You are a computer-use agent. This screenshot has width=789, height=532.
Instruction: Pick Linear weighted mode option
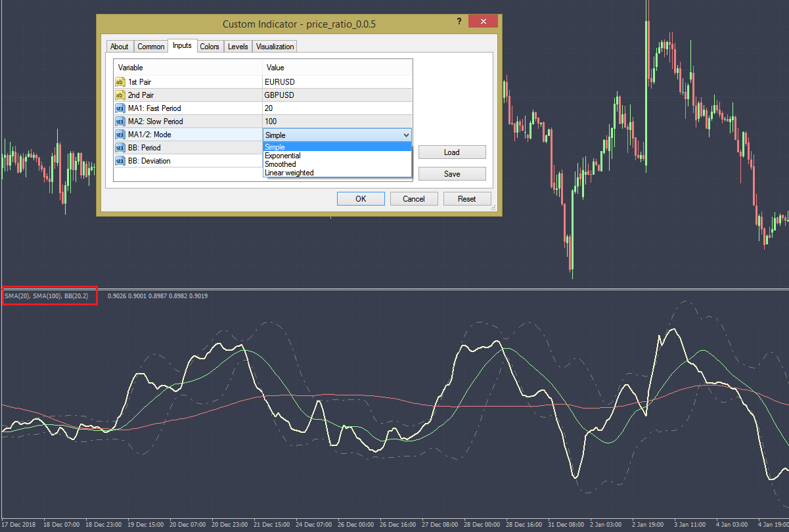coord(289,173)
